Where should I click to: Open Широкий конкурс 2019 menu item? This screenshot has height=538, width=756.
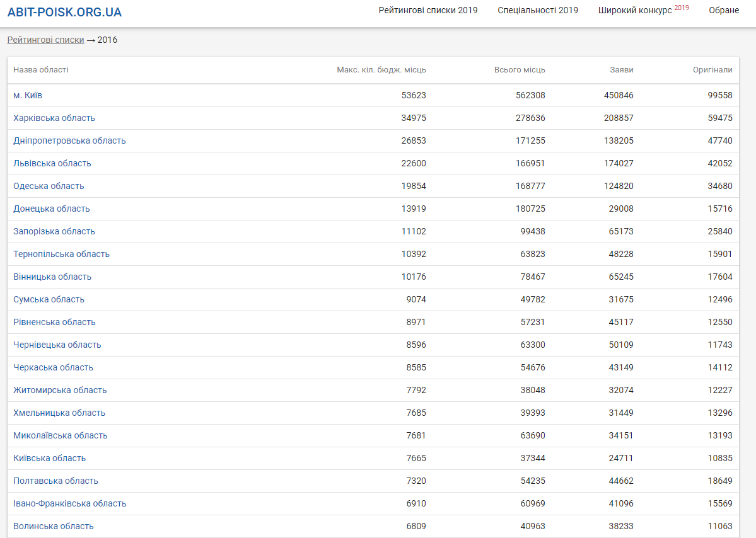(x=644, y=9)
